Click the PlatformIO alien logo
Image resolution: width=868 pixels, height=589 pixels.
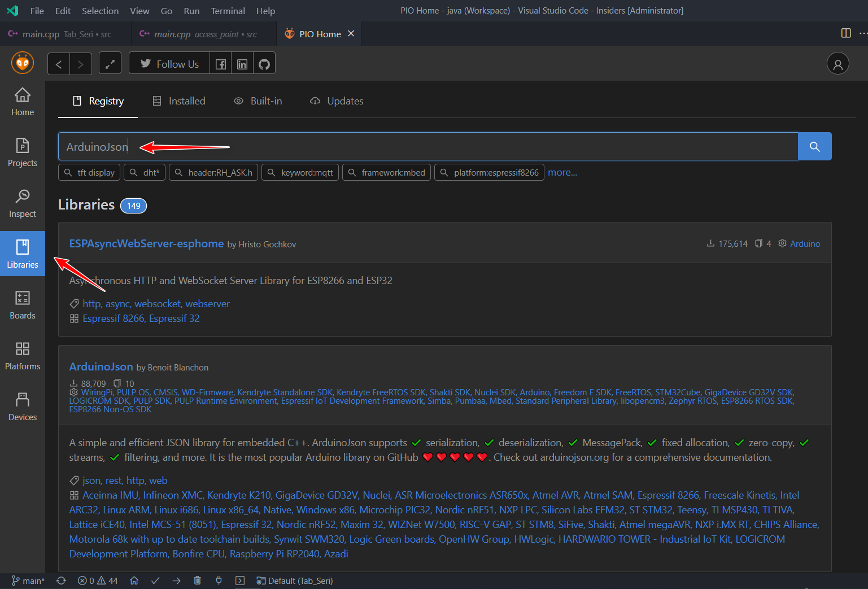tap(23, 63)
